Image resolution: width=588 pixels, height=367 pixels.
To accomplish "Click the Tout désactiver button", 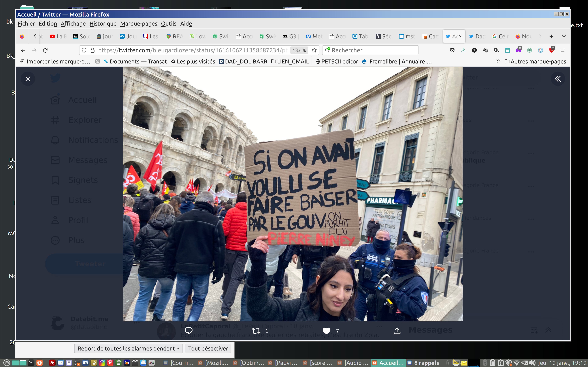I will coord(208,348).
